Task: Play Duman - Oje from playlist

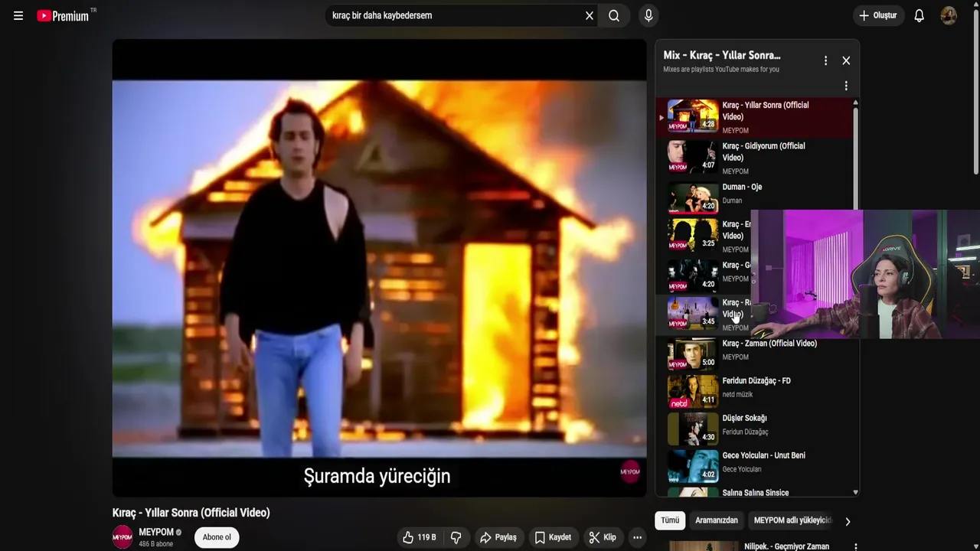Action: coord(754,197)
